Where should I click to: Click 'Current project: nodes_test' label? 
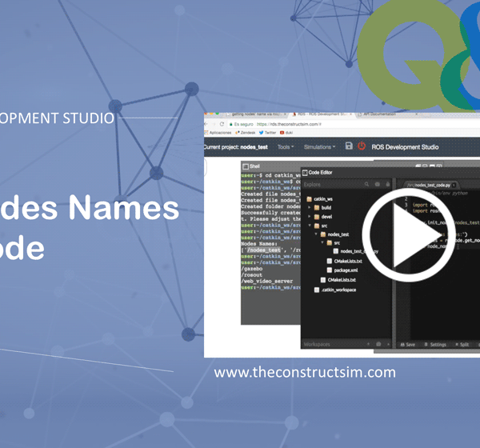click(x=236, y=147)
